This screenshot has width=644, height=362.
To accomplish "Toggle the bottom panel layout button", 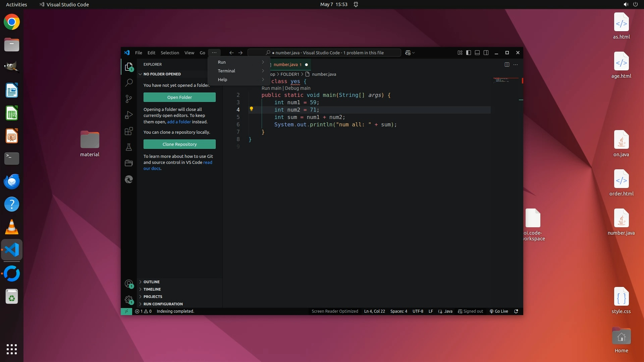I will 477,53.
